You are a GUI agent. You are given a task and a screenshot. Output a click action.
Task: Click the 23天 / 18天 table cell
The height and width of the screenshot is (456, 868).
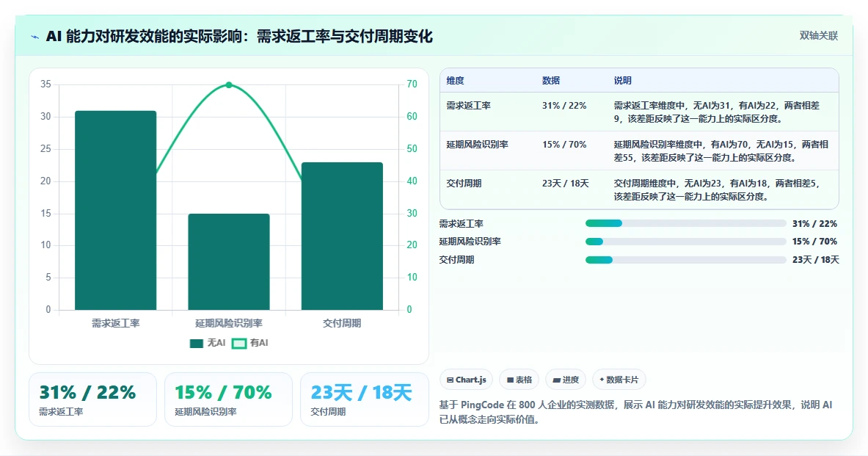565,183
